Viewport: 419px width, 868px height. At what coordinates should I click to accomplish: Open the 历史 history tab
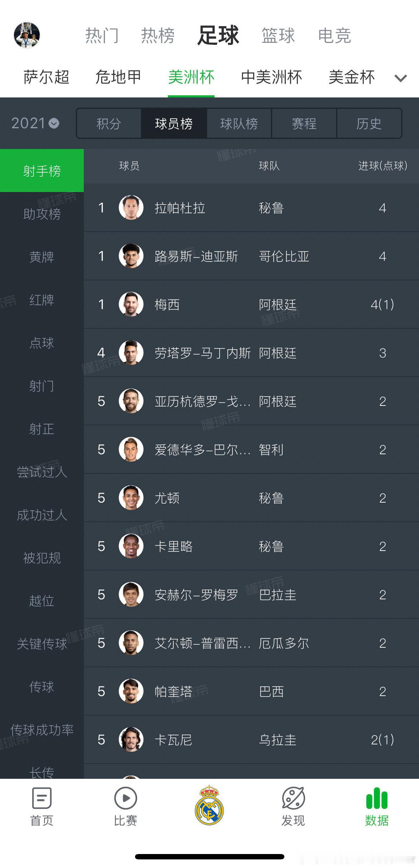369,124
